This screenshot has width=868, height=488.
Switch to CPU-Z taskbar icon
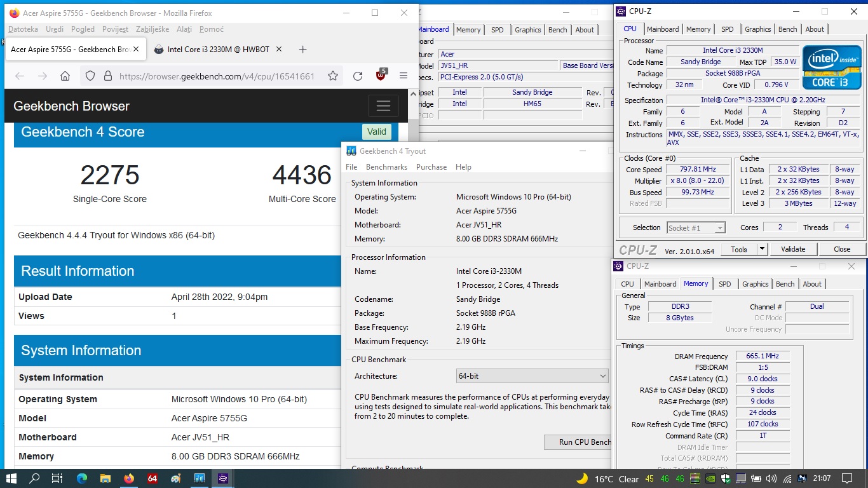223,478
